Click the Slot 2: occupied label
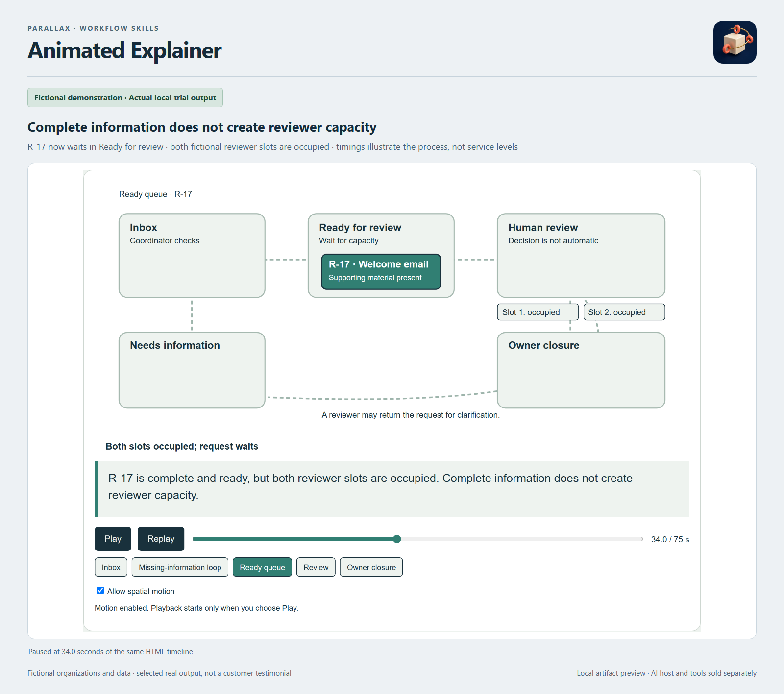 click(624, 312)
